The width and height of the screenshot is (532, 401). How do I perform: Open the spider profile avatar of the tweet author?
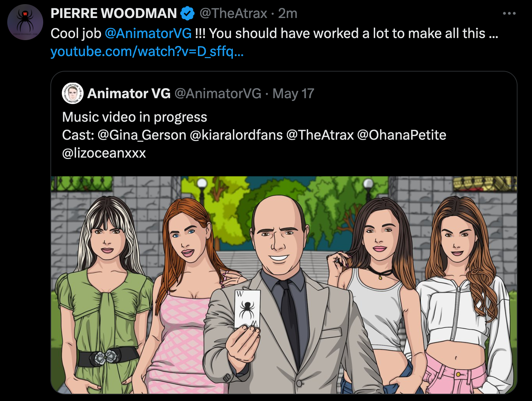pyautogui.click(x=25, y=22)
